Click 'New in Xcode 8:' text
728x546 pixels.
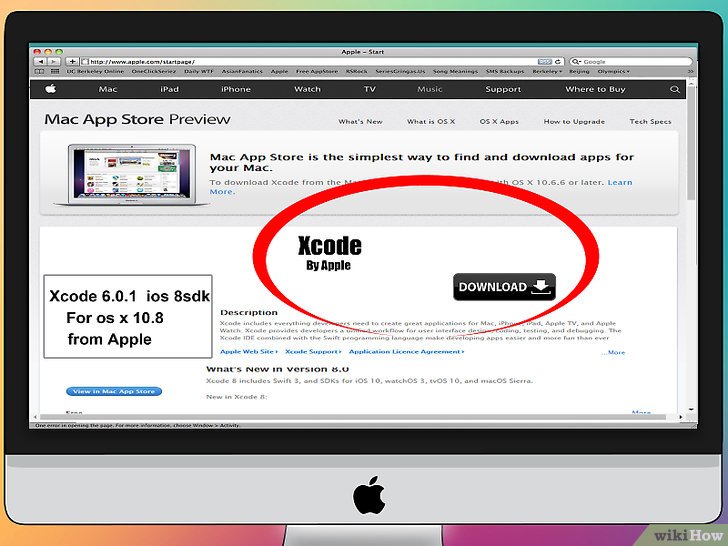pos(237,397)
